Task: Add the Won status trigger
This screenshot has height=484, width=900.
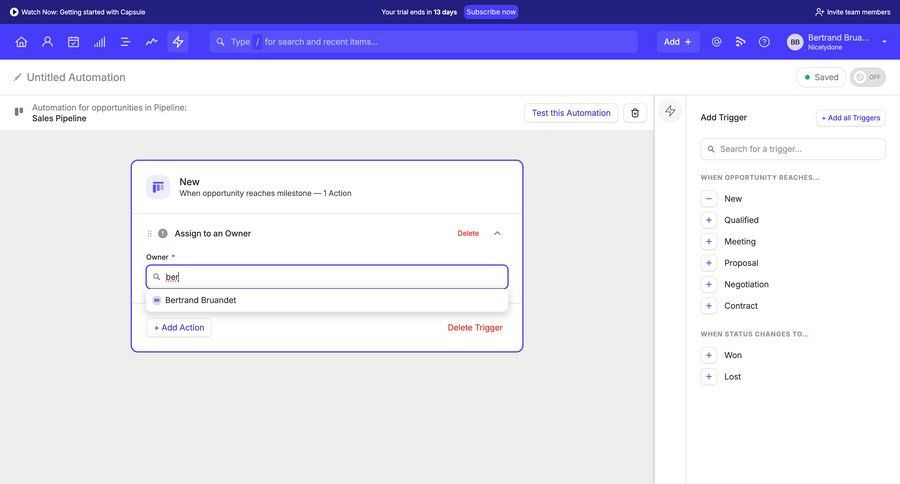Action: 709,355
